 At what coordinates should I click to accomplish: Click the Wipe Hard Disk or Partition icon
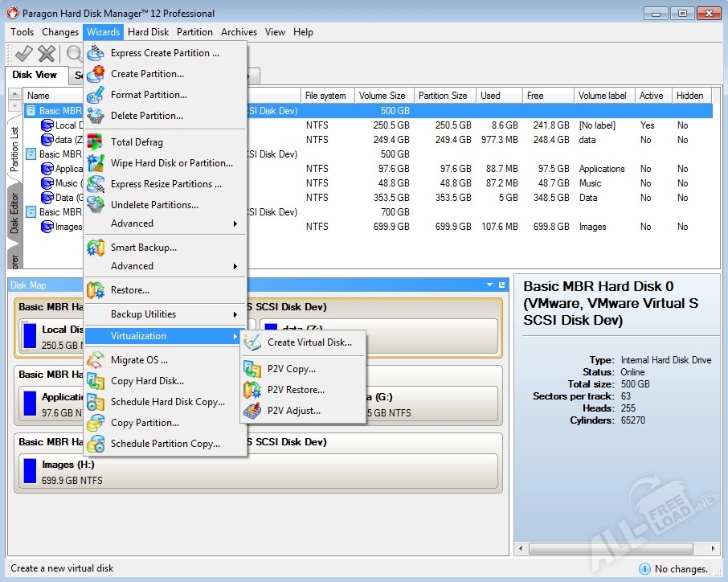pyautogui.click(x=96, y=163)
